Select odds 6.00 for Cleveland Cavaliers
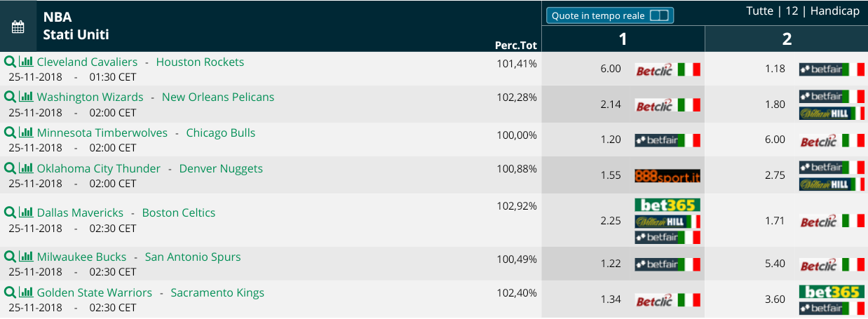 tap(611, 69)
